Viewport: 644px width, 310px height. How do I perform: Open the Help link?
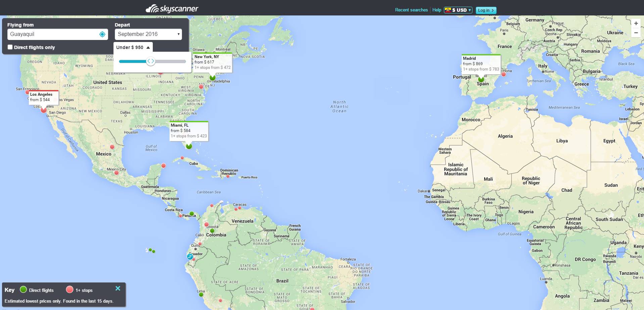coord(436,10)
